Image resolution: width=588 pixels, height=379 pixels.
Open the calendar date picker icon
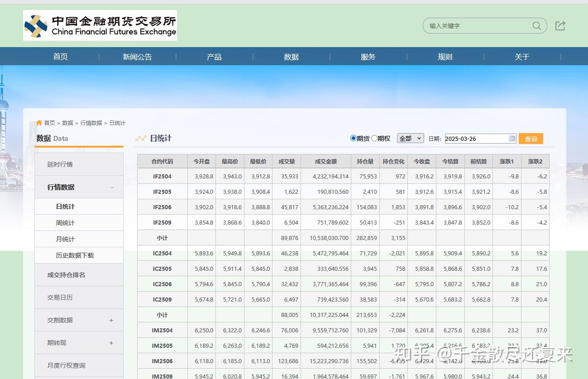pyautogui.click(x=512, y=139)
